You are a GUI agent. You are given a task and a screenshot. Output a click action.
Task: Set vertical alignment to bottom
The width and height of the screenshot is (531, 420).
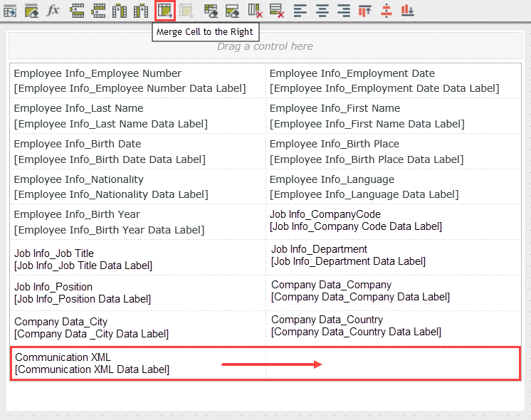click(x=407, y=11)
